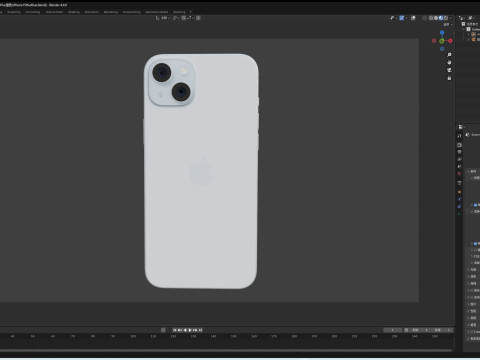480x360 pixels.
Task: Switch to the Rendering workspace tab
Action: click(x=111, y=12)
